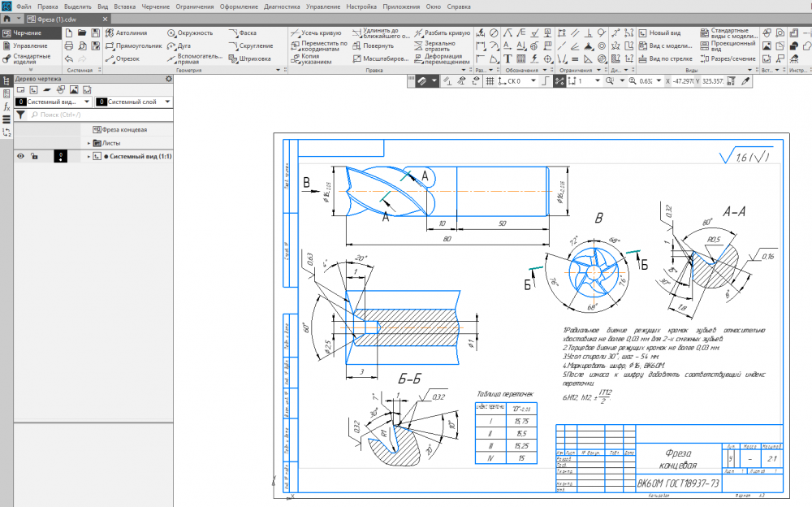Open the Оформление menu
This screenshot has width=812, height=507.
pos(240,6)
